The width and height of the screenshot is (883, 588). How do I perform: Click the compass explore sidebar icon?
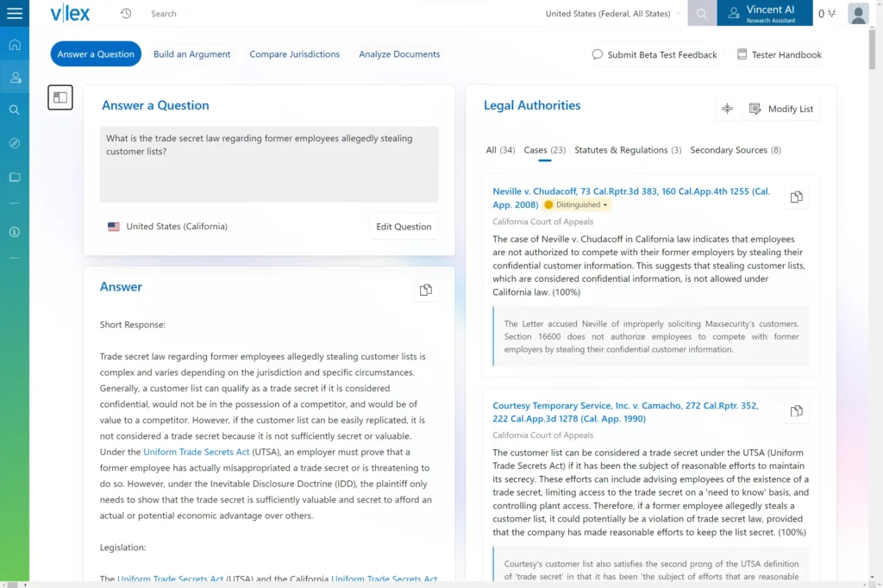click(15, 143)
